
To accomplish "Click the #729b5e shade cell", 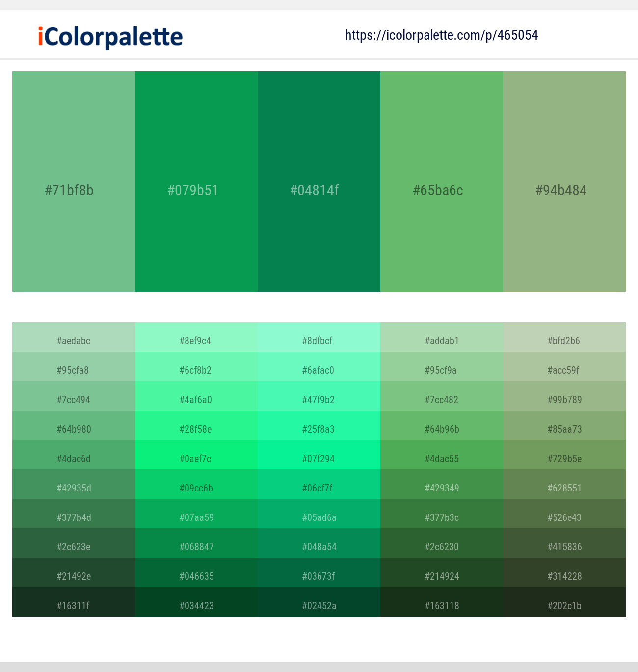I will click(x=564, y=455).
